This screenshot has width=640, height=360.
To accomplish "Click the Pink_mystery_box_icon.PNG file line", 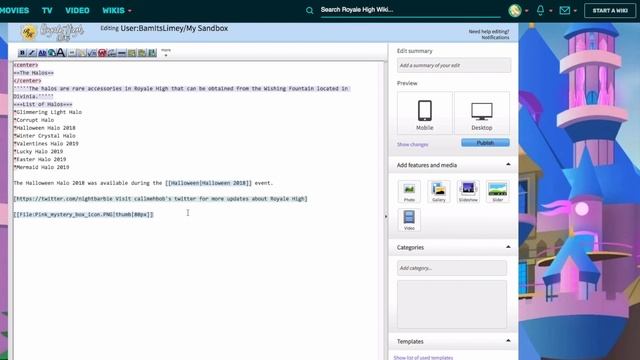I will 84,214.
